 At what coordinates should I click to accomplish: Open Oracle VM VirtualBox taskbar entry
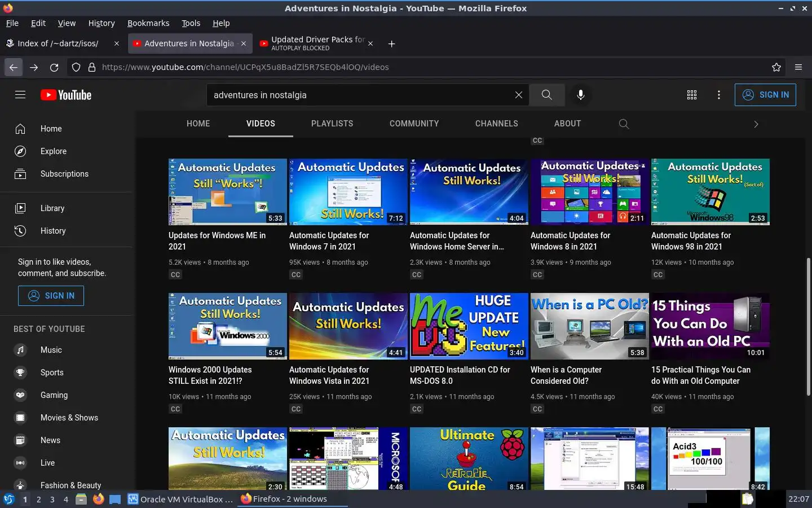pos(180,499)
